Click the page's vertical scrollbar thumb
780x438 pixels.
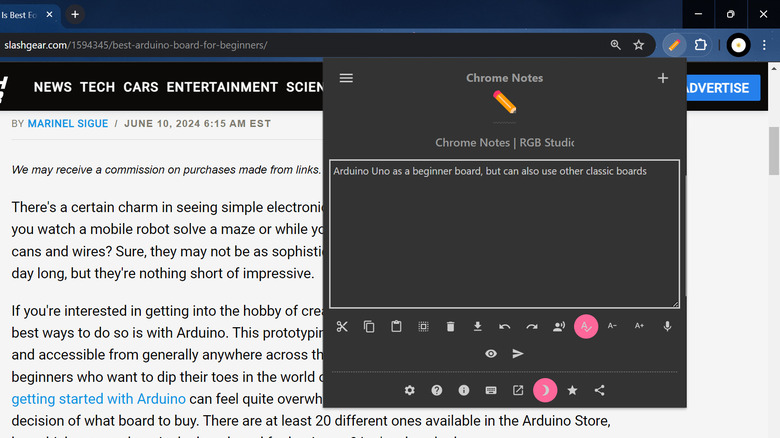point(772,150)
